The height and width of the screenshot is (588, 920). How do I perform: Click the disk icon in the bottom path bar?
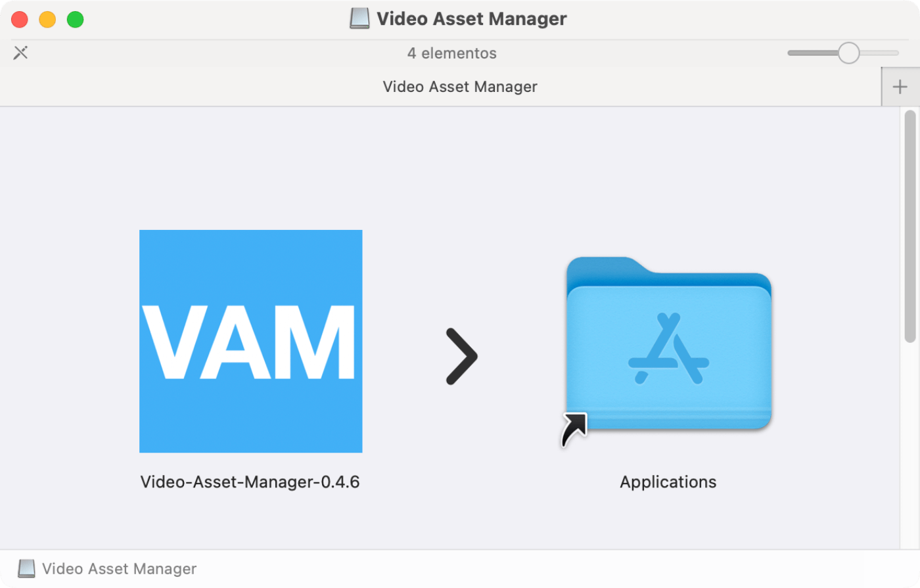(x=25, y=568)
